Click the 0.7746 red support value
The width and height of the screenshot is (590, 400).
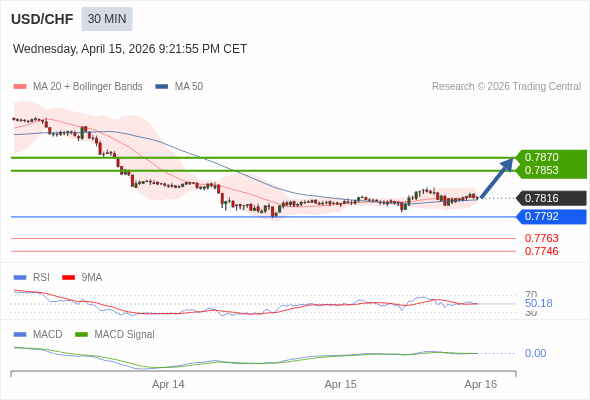(x=541, y=251)
